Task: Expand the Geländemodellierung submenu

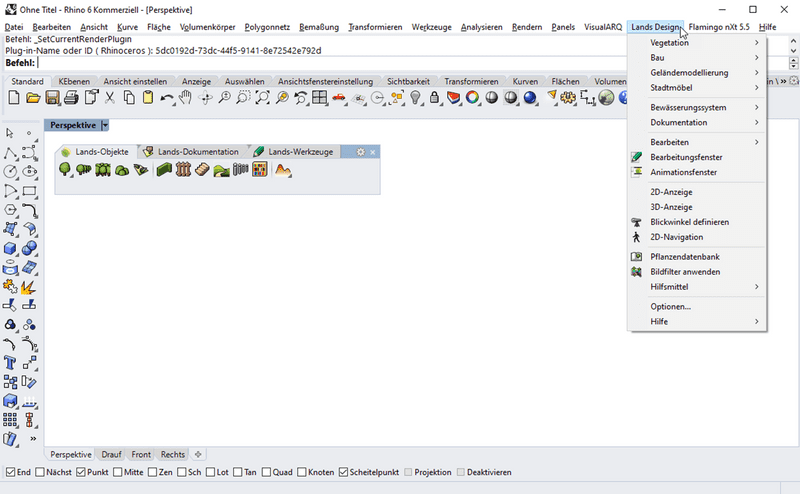Action: (x=697, y=72)
